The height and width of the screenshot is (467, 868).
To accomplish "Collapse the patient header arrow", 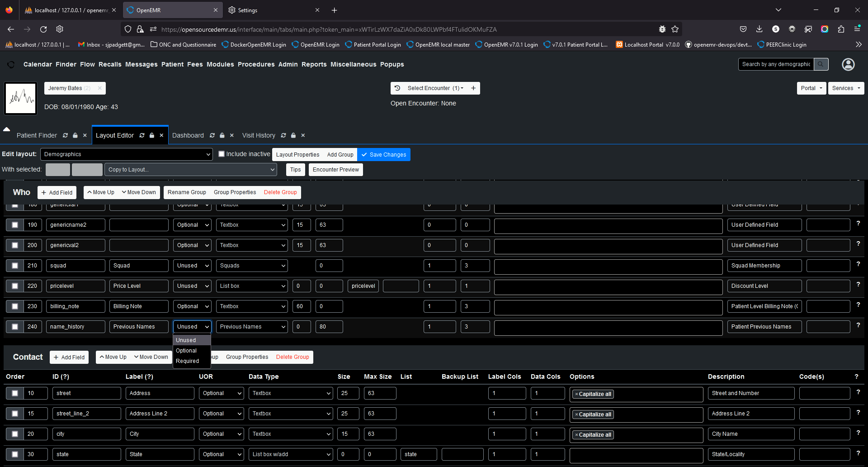I will (x=7, y=129).
